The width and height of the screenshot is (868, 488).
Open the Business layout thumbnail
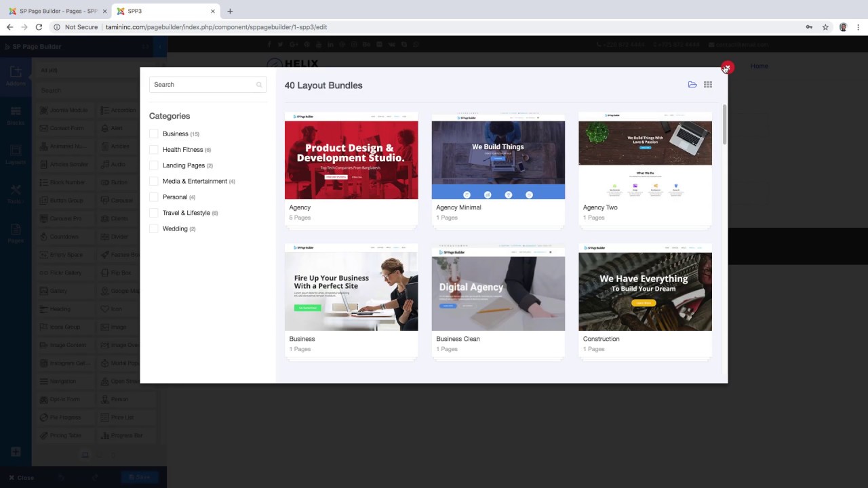[x=351, y=287]
